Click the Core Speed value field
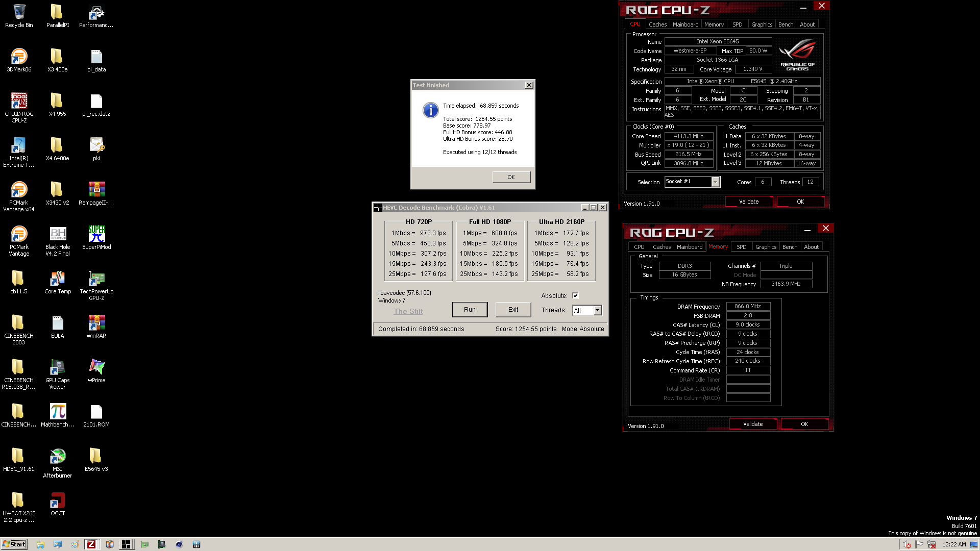The width and height of the screenshot is (980, 551). pos(688,136)
